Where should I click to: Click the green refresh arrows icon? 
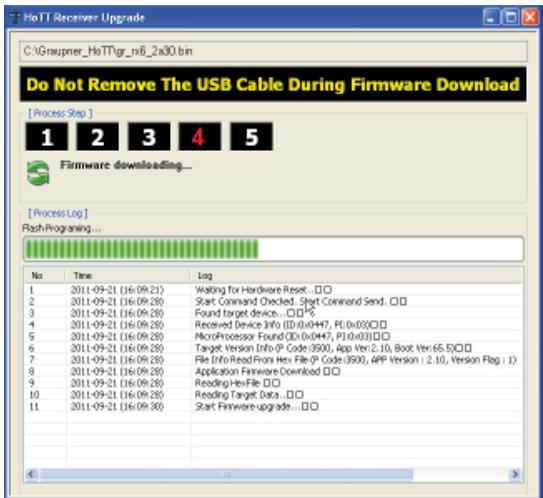click(x=38, y=173)
